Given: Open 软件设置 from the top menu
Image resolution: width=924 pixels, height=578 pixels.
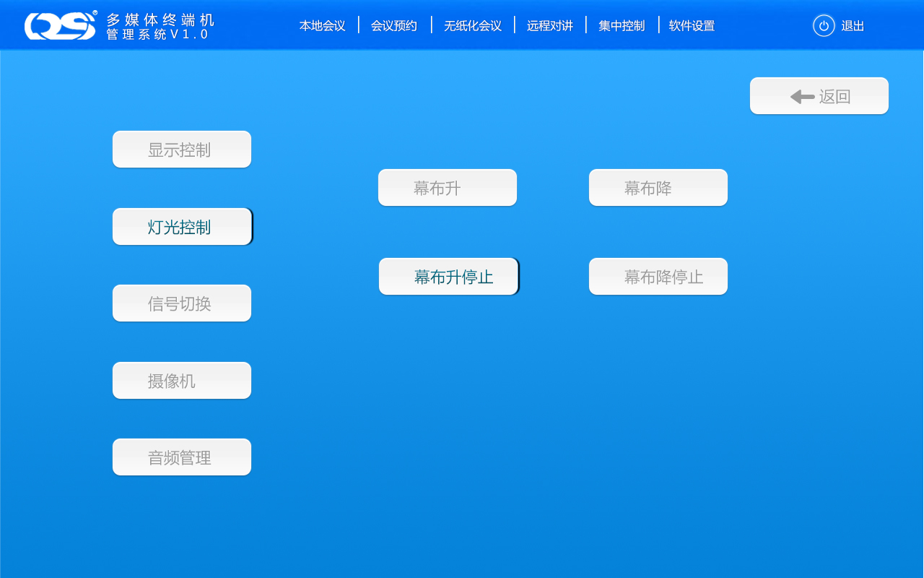Looking at the screenshot, I should [x=692, y=26].
